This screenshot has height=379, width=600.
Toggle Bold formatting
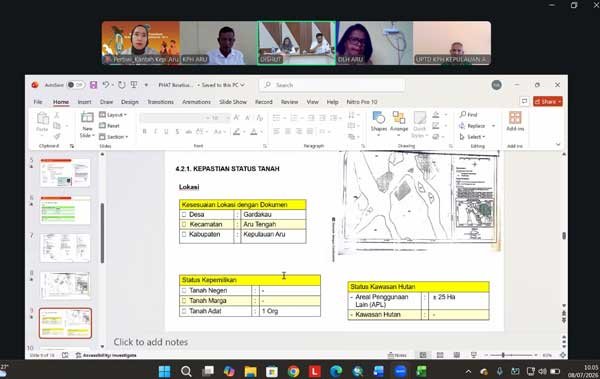pos(144,132)
